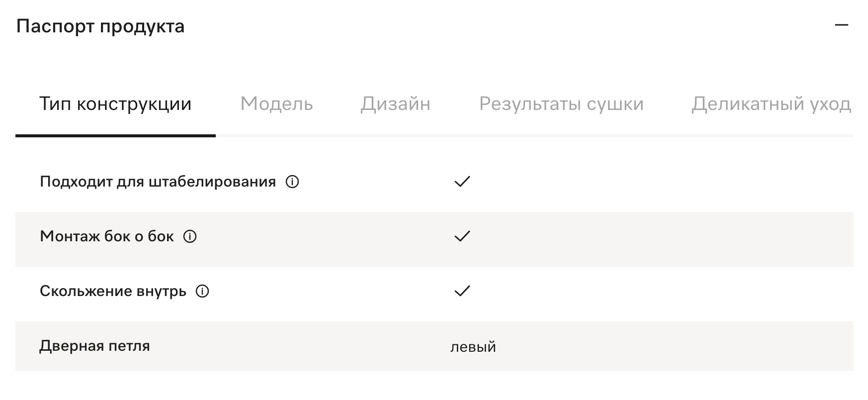Click the Подходит для штабелирования label
This screenshot has width=868, height=400.
(158, 182)
